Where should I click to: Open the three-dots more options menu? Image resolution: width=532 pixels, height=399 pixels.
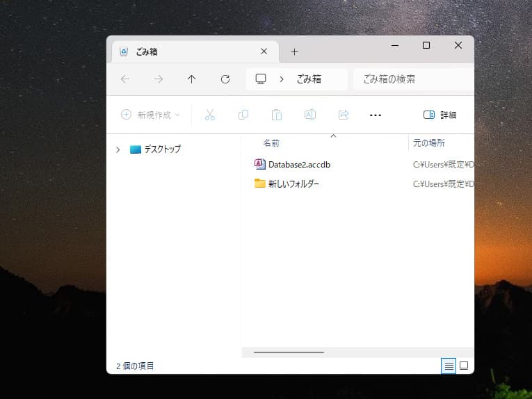(x=376, y=115)
